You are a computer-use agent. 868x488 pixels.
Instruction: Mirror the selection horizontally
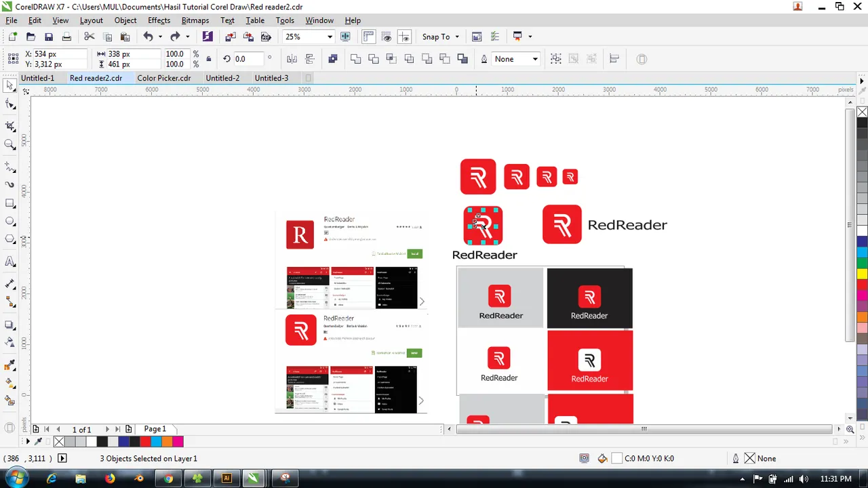[x=292, y=59]
